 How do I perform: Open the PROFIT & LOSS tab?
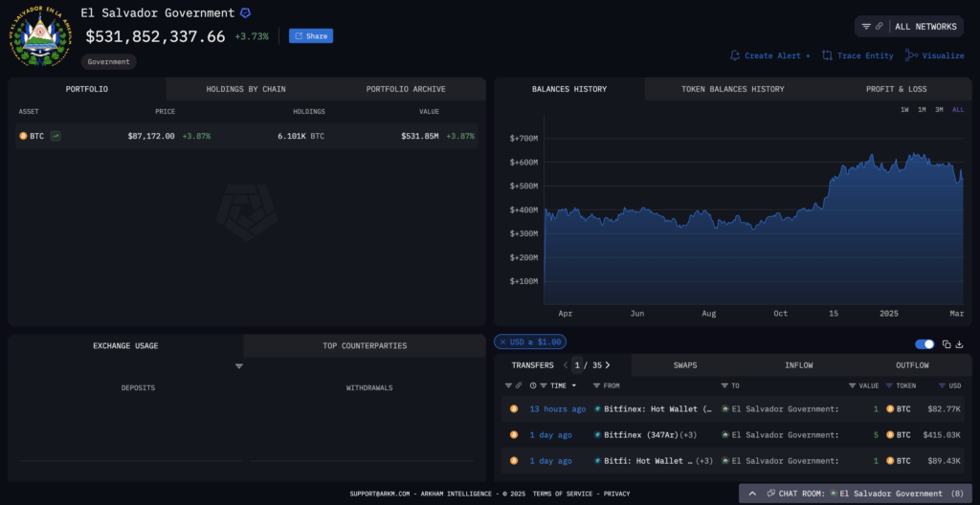pyautogui.click(x=896, y=89)
